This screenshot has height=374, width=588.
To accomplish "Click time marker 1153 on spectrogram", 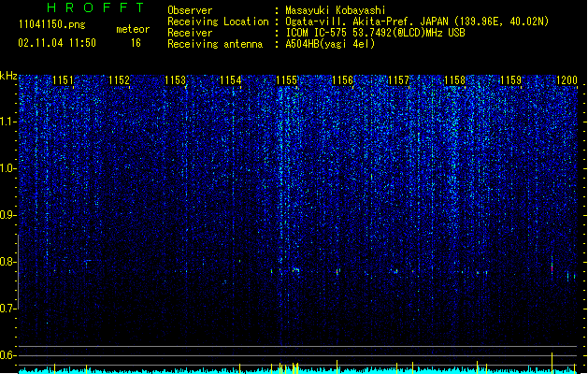I will [x=175, y=80].
